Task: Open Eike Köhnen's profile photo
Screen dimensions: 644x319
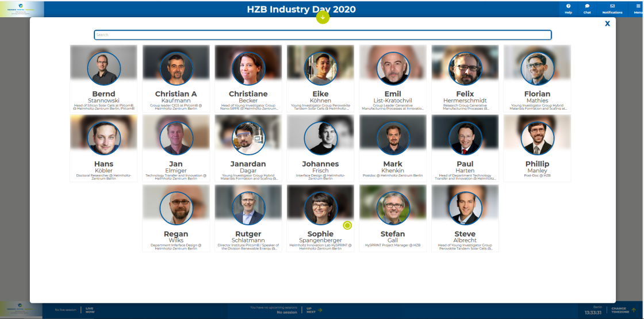Action: [x=321, y=68]
